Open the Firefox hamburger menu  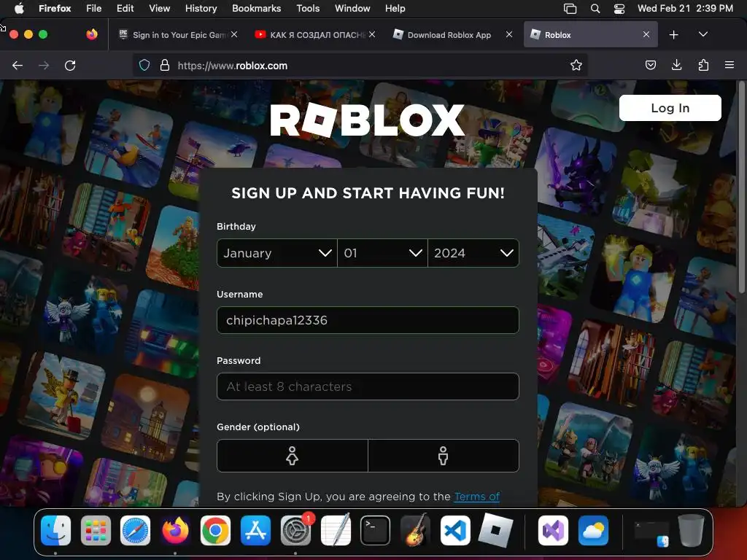point(729,65)
